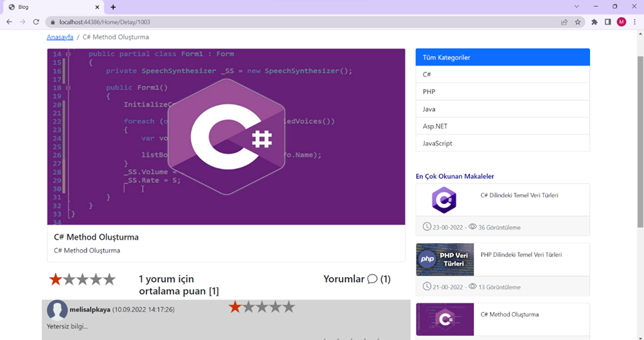Screen dimensions: 644x340
Task: Select the C# category
Action: [x=503, y=74]
